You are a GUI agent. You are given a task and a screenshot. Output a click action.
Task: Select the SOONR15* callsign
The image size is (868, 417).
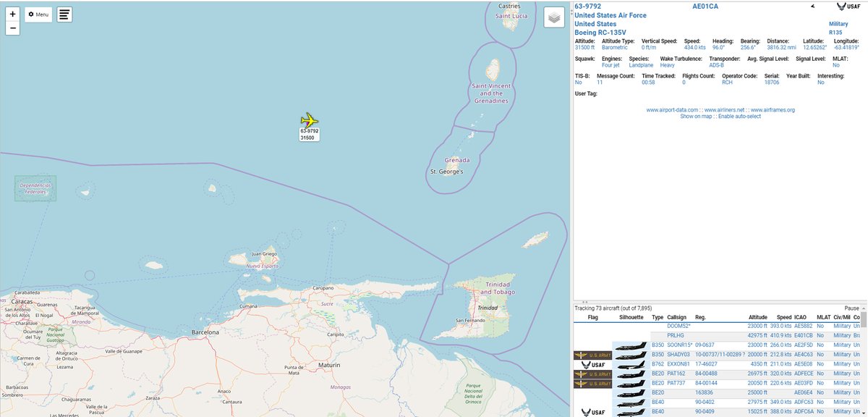click(x=679, y=346)
